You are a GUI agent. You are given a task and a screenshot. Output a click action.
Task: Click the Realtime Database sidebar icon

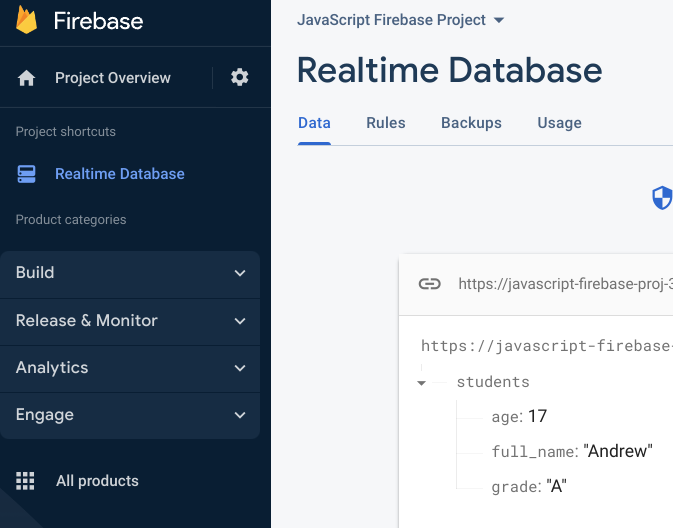(27, 174)
